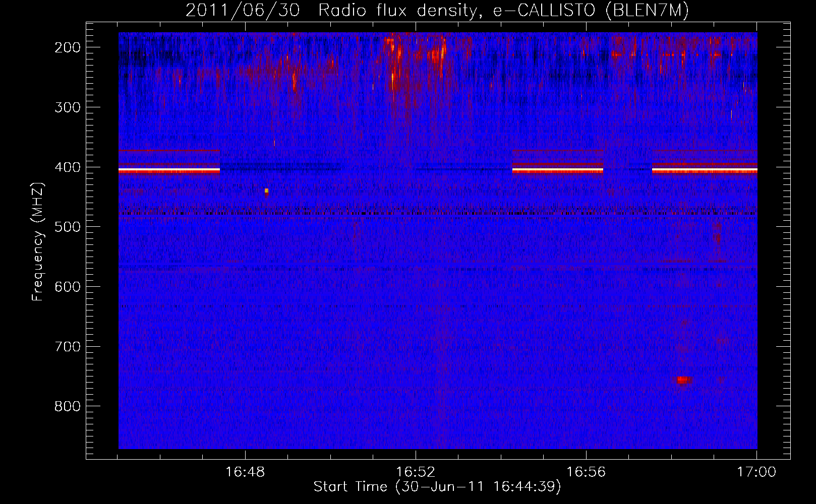Click the 200 frequency tick label
The image size is (816, 504).
68,47
